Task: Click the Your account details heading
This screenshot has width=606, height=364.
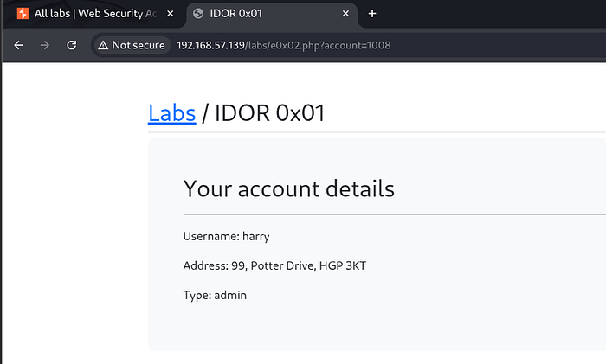Action: pos(288,188)
